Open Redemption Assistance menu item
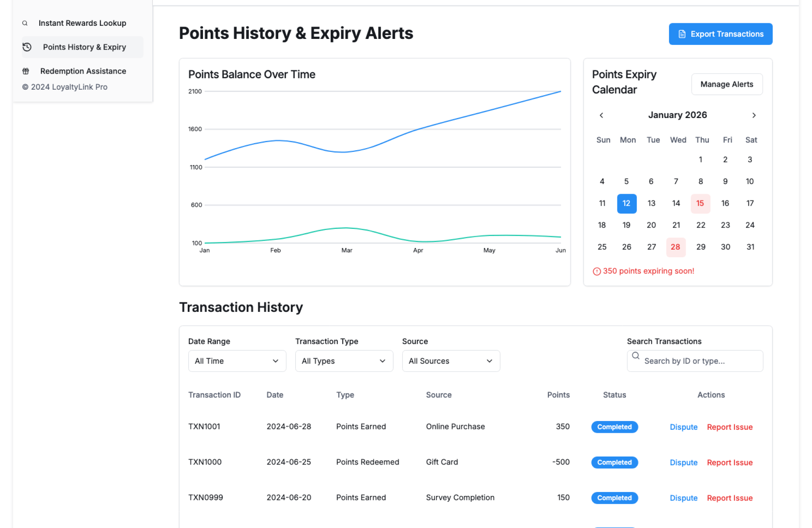Screen dimensions: 812x528 coord(83,71)
